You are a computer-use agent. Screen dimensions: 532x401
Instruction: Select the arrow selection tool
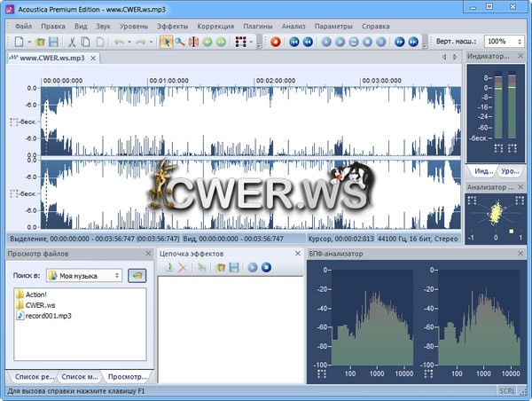point(166,42)
